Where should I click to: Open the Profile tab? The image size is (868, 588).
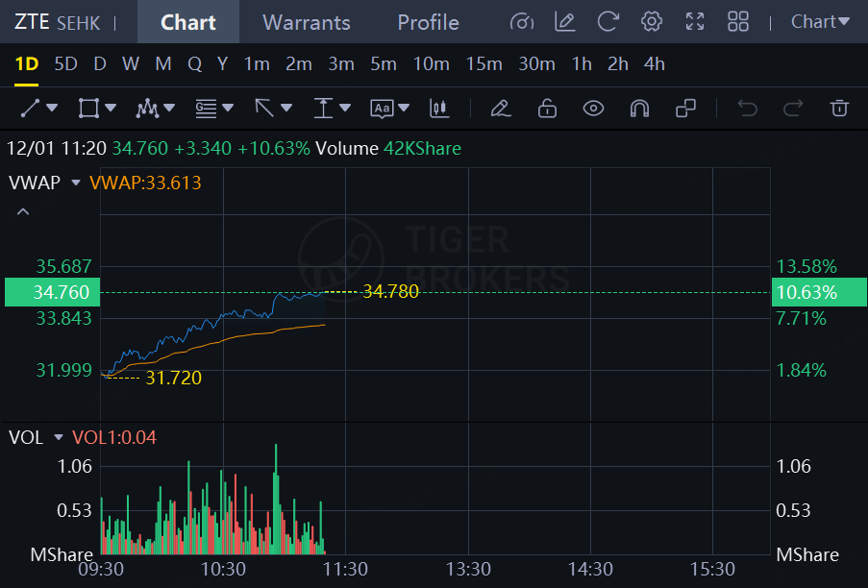point(428,22)
